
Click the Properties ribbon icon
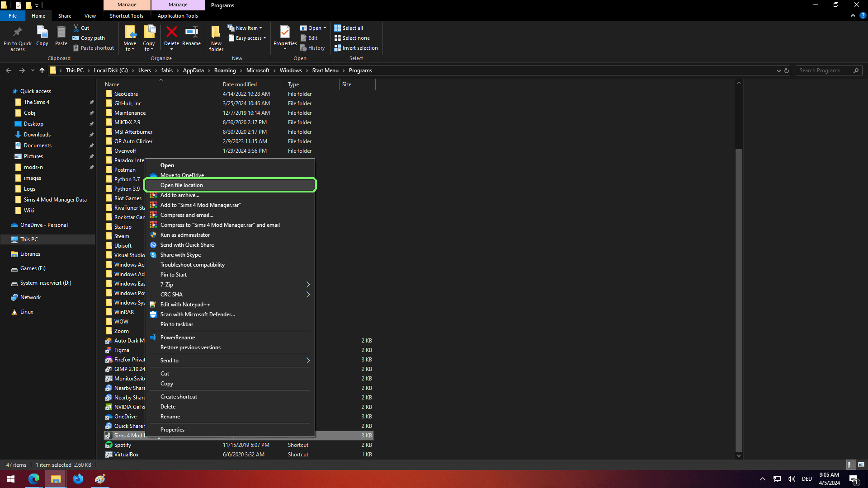click(285, 32)
